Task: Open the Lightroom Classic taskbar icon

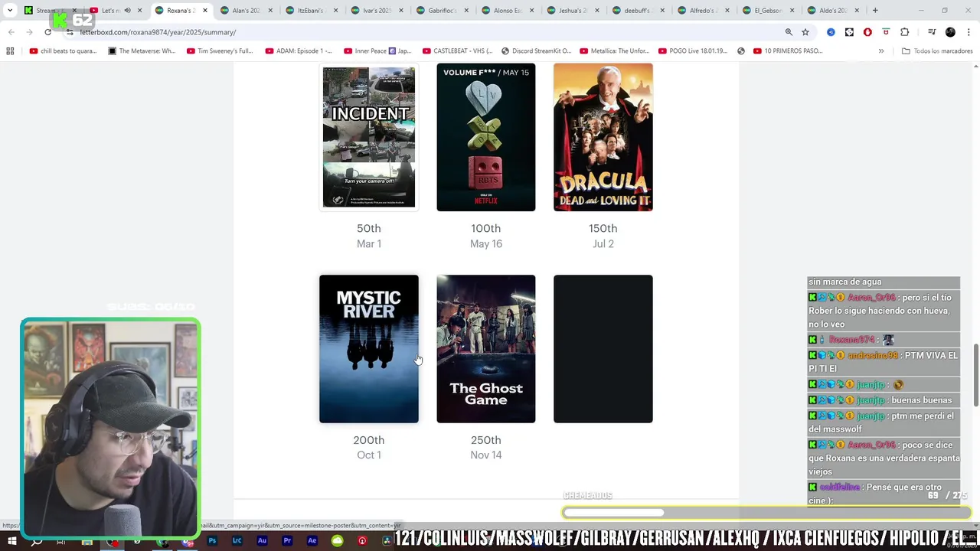Action: 237,541
